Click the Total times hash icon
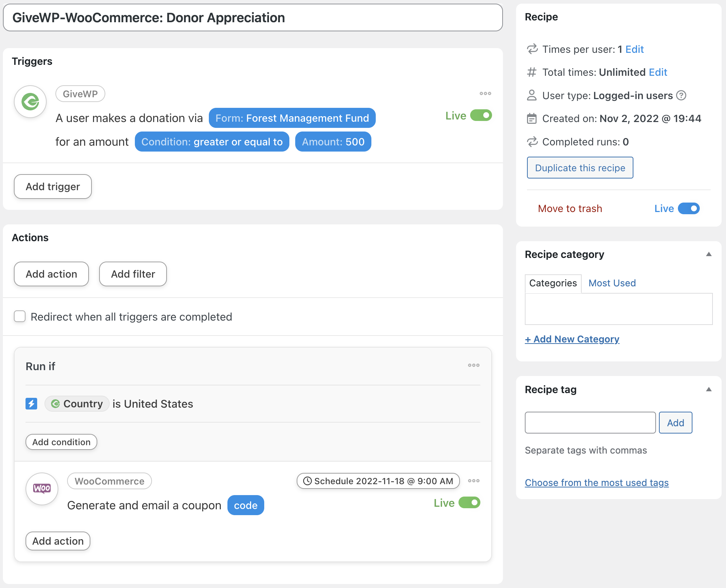The height and width of the screenshot is (588, 726). pos(532,72)
